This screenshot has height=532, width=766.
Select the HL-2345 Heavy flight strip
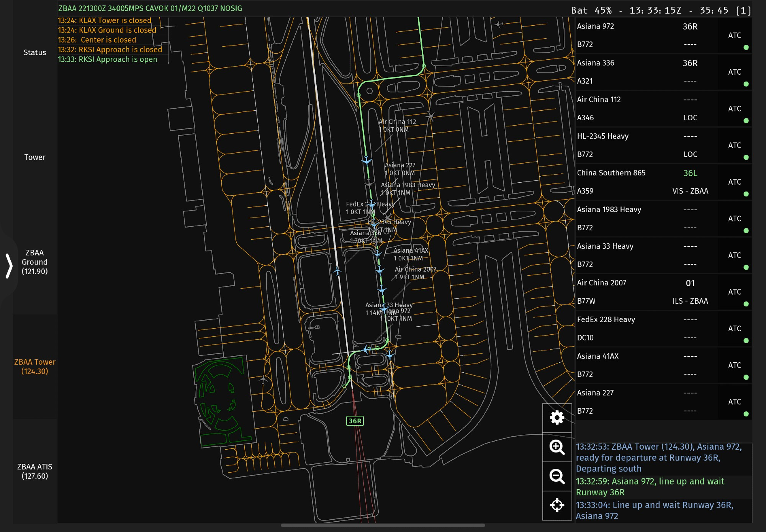point(663,145)
